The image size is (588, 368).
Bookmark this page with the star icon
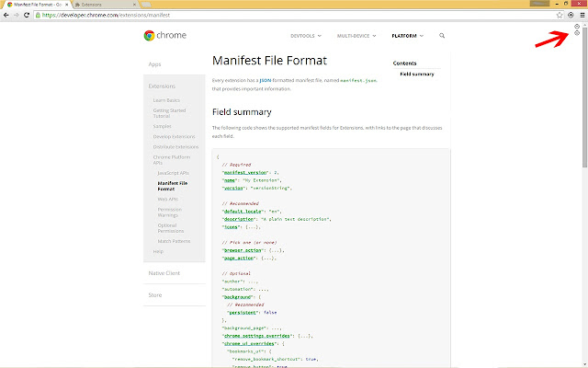[x=560, y=15]
